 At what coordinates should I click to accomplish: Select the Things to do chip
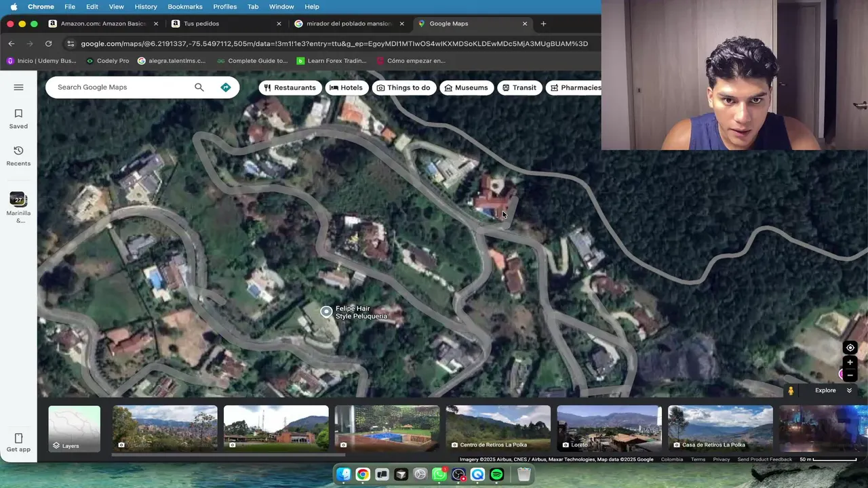(x=403, y=87)
